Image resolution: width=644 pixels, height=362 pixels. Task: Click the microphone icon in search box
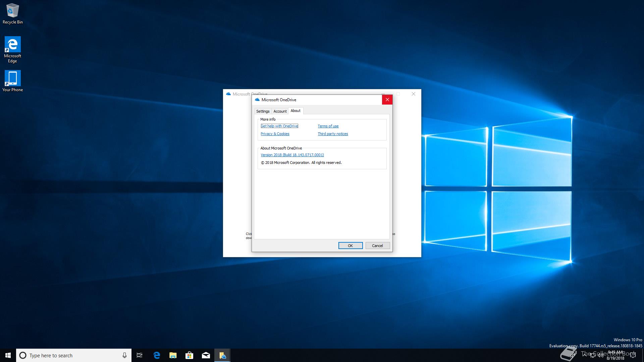pyautogui.click(x=124, y=355)
